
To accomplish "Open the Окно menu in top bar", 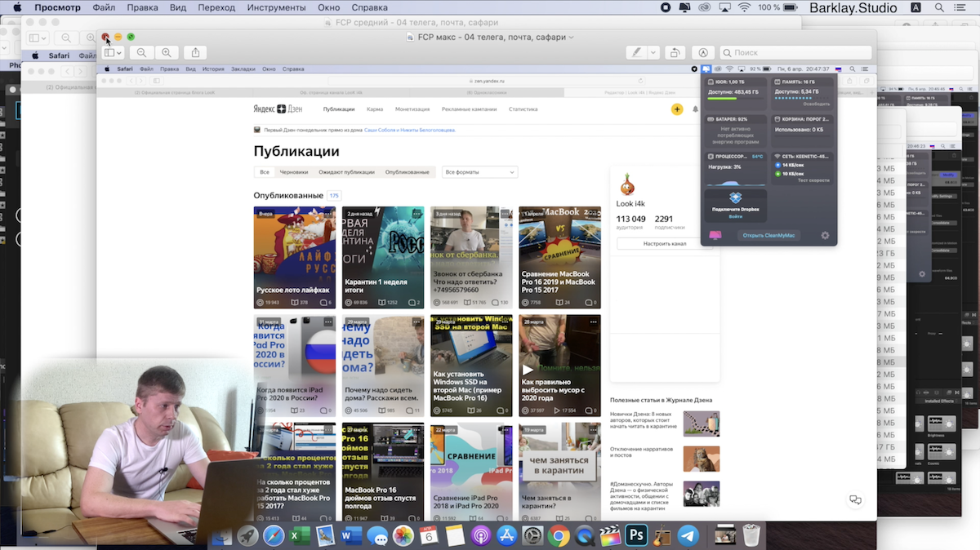I will tap(328, 7).
